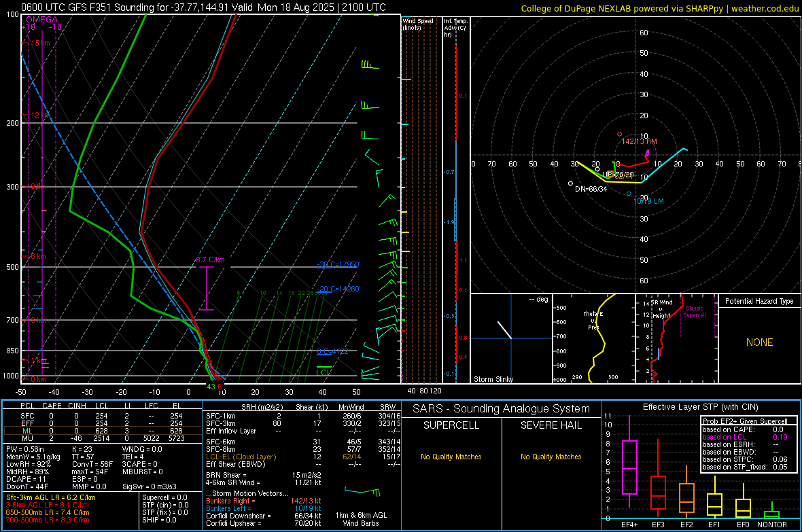Image resolution: width=802 pixels, height=532 pixels.
Task: Select the 8.7 C/km lapse rate label
Action: (x=210, y=260)
